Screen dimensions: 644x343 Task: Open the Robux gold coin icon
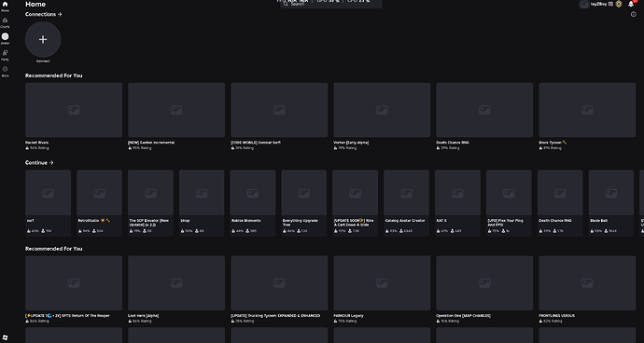[x=619, y=4]
